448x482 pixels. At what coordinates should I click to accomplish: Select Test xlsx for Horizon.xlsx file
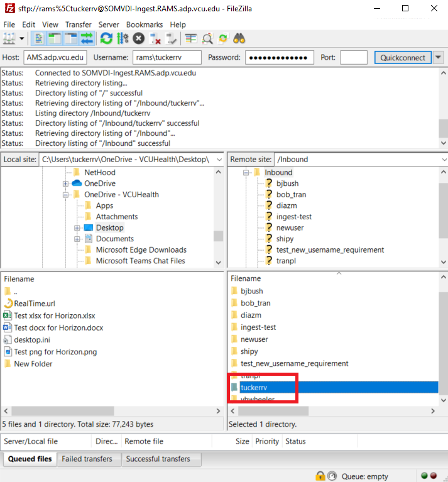pyautogui.click(x=55, y=315)
